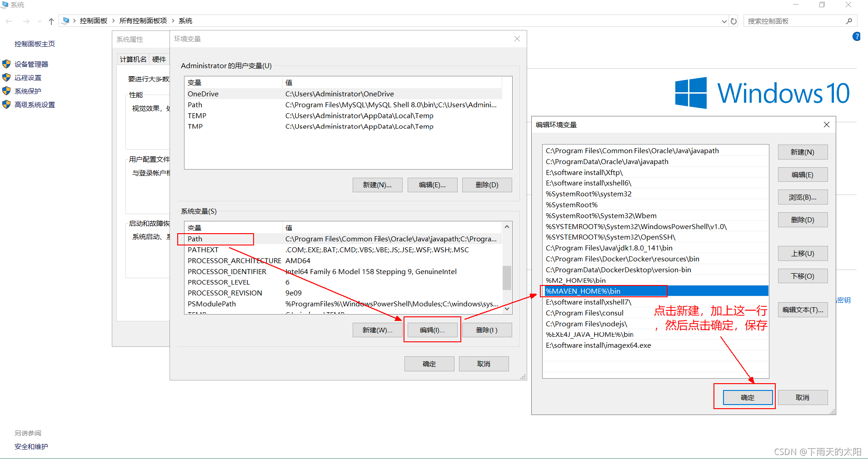Click the back navigation arrow

pos(9,21)
